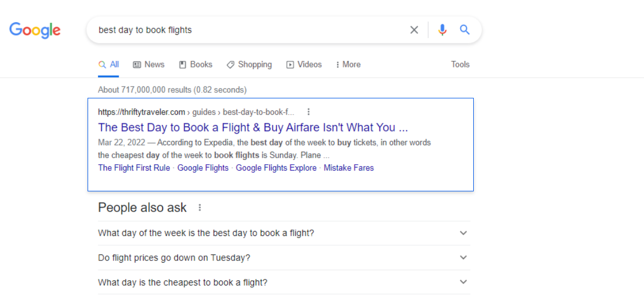Clear the search box text
Viewport: 644px width, 299px height.
pyautogui.click(x=414, y=30)
